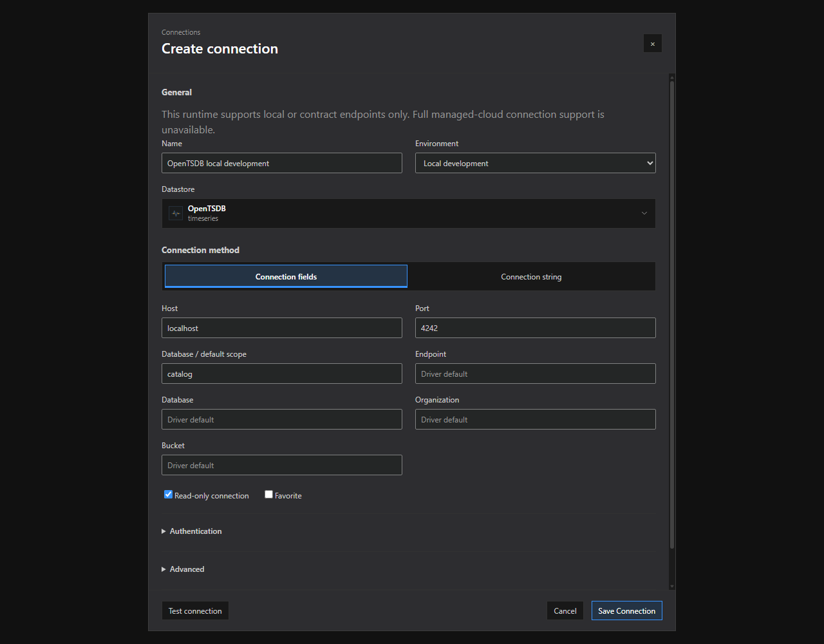Focus Database / default scope field
This screenshot has height=644, width=824.
(x=281, y=374)
